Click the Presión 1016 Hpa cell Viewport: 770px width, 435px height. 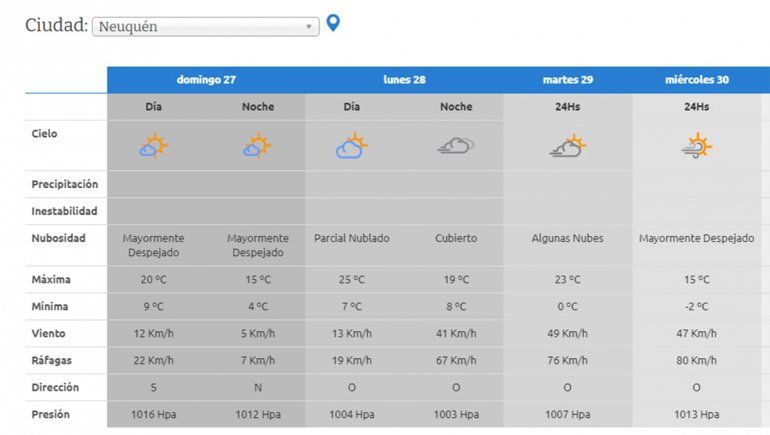153,414
